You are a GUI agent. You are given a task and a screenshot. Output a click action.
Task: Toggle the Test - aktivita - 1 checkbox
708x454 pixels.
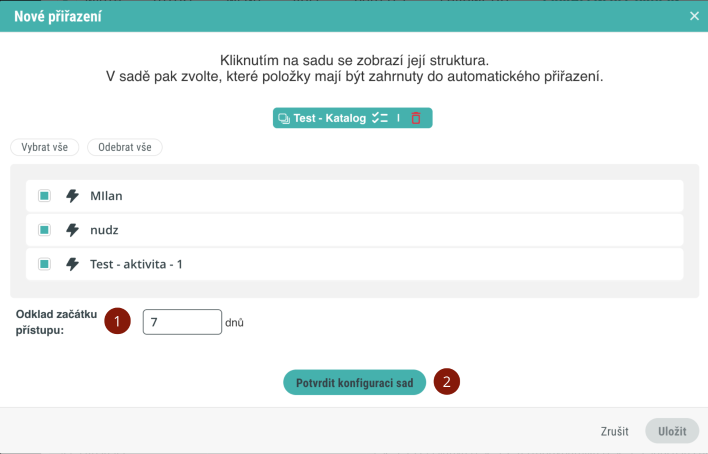click(44, 264)
